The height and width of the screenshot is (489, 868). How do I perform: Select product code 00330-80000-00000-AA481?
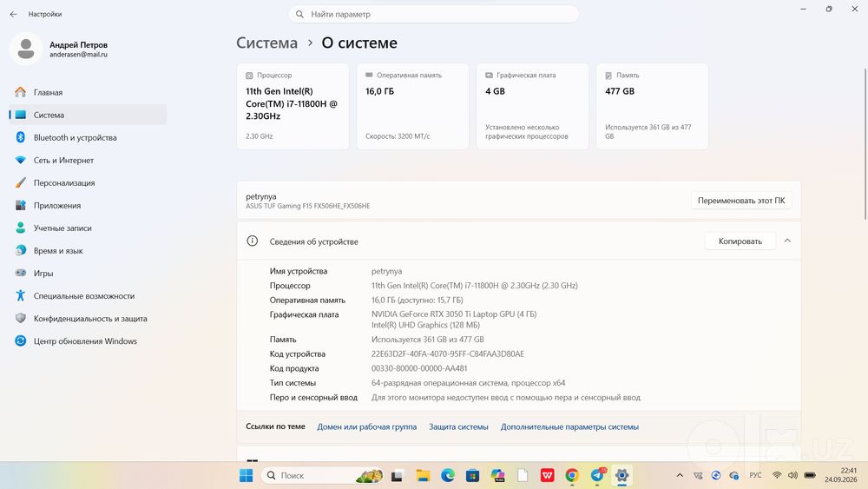tap(419, 368)
